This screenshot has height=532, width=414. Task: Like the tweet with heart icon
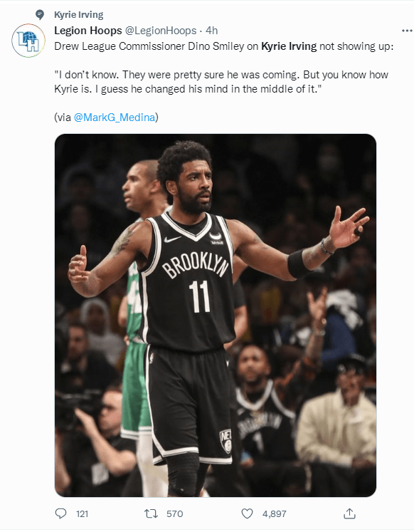pyautogui.click(x=247, y=513)
